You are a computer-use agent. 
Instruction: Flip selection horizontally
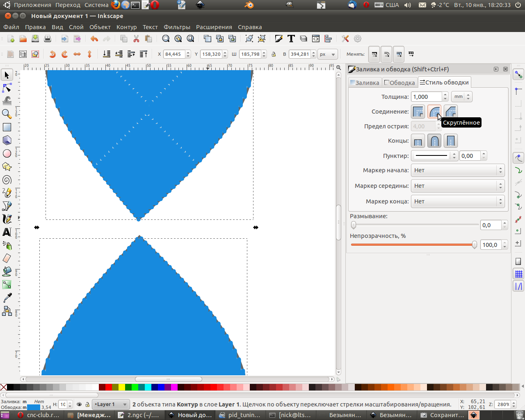[77, 54]
